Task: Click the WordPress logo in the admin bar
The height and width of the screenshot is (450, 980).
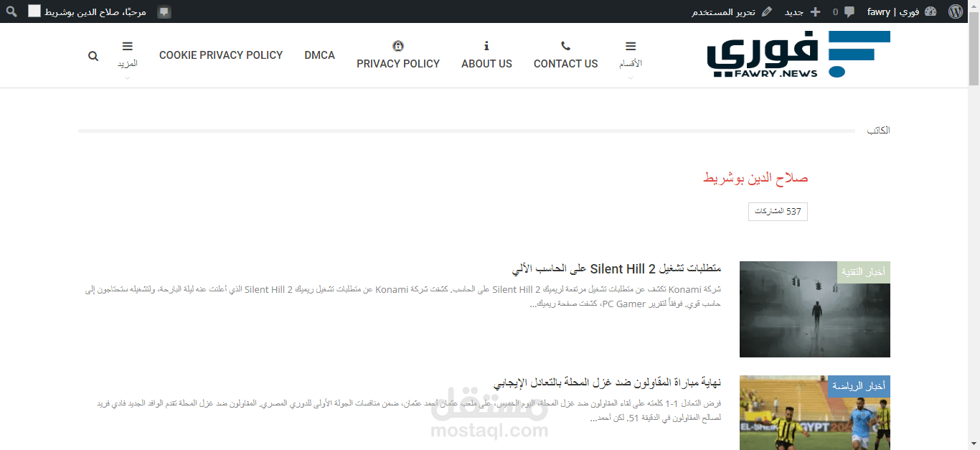Action: coord(955,11)
